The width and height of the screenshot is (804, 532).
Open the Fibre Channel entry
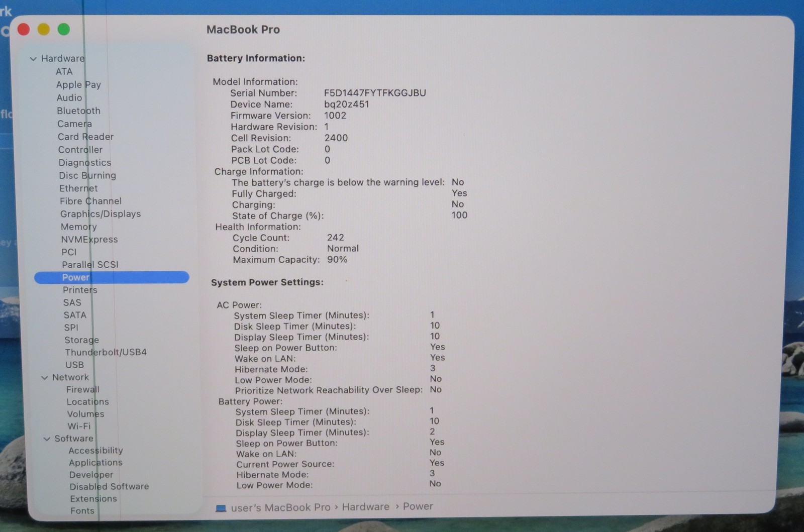click(90, 201)
